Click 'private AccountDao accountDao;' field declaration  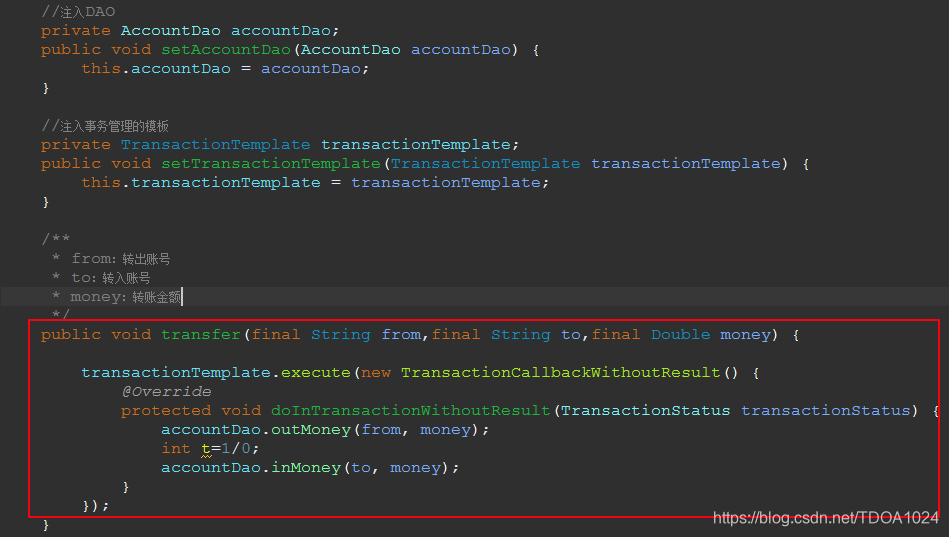point(190,30)
